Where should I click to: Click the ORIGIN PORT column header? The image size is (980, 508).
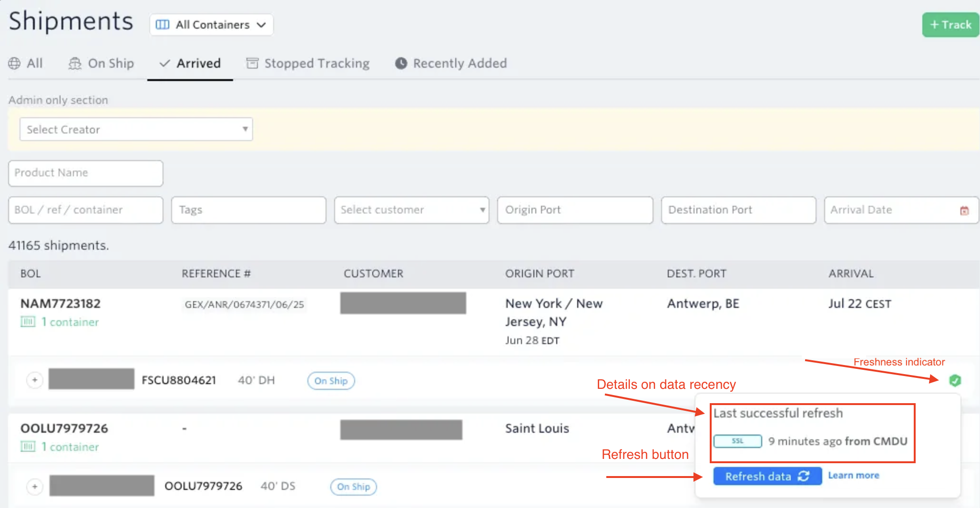[x=540, y=274]
